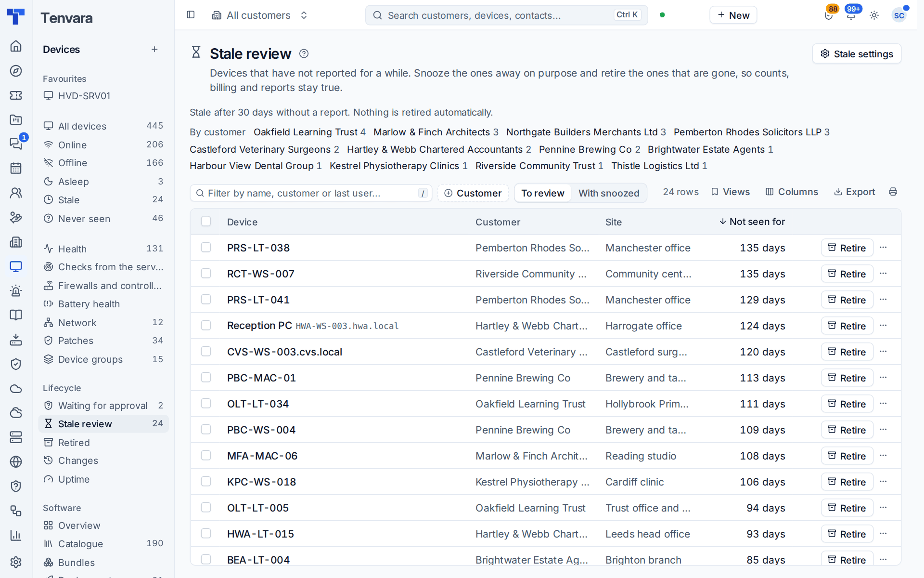The height and width of the screenshot is (578, 924).
Task: Open the Columns chooser
Action: click(792, 192)
